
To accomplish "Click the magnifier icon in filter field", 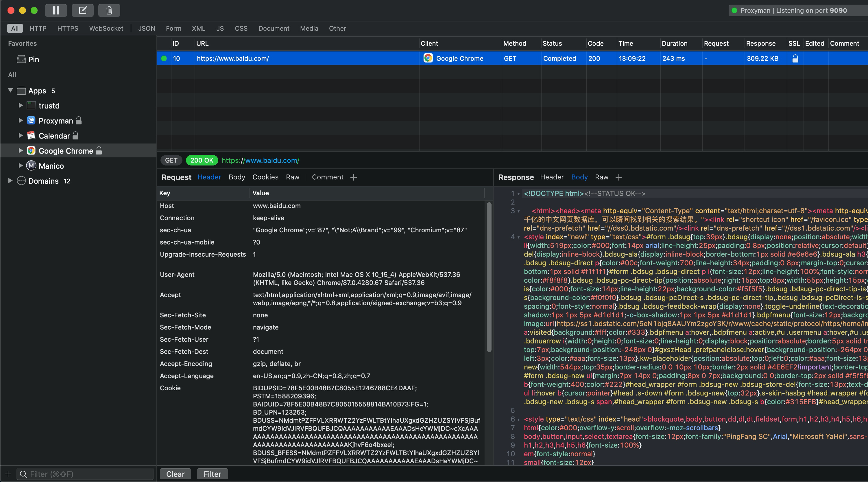I will point(23,474).
